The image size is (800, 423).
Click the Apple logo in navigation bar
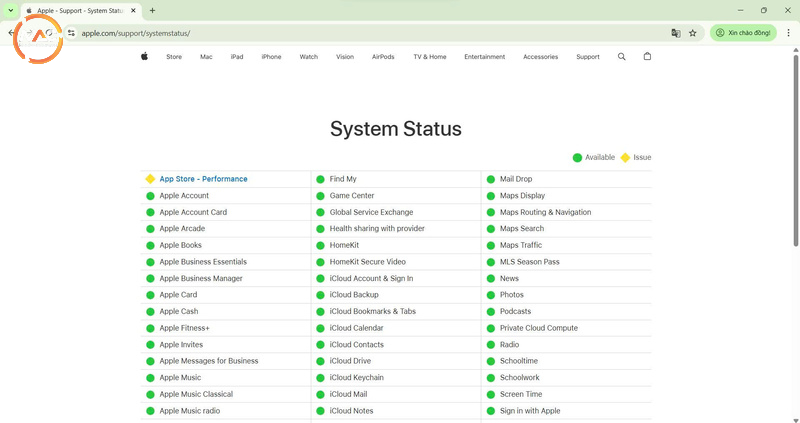pyautogui.click(x=144, y=57)
